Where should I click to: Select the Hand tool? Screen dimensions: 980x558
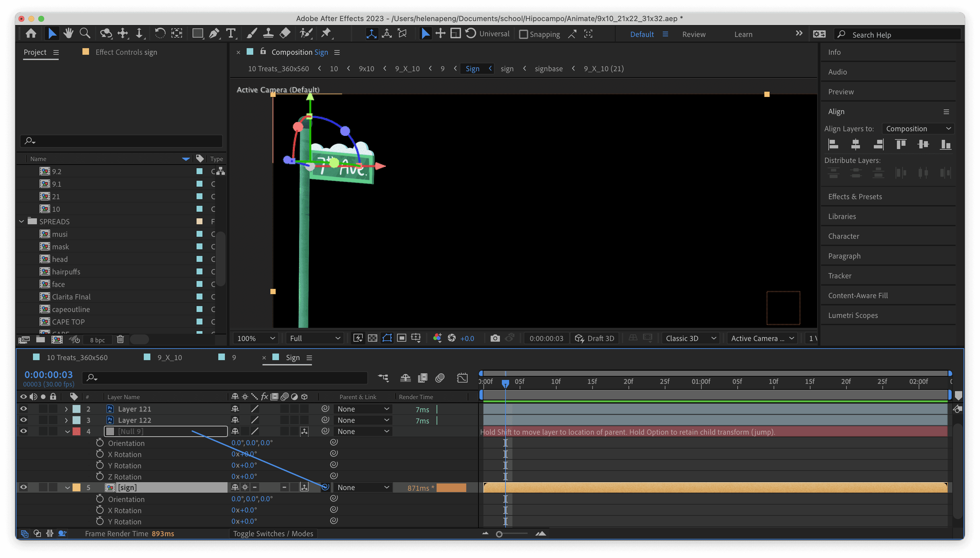(69, 34)
